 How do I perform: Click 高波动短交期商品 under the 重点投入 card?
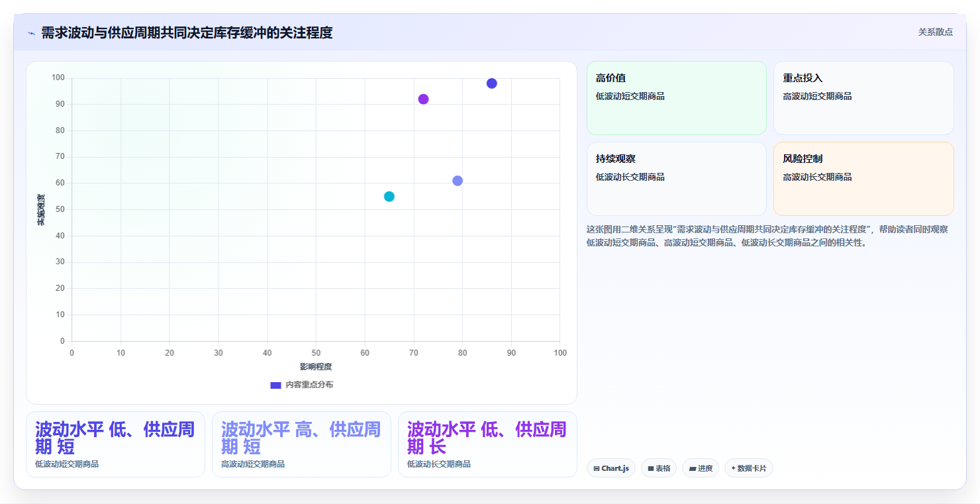tap(818, 96)
